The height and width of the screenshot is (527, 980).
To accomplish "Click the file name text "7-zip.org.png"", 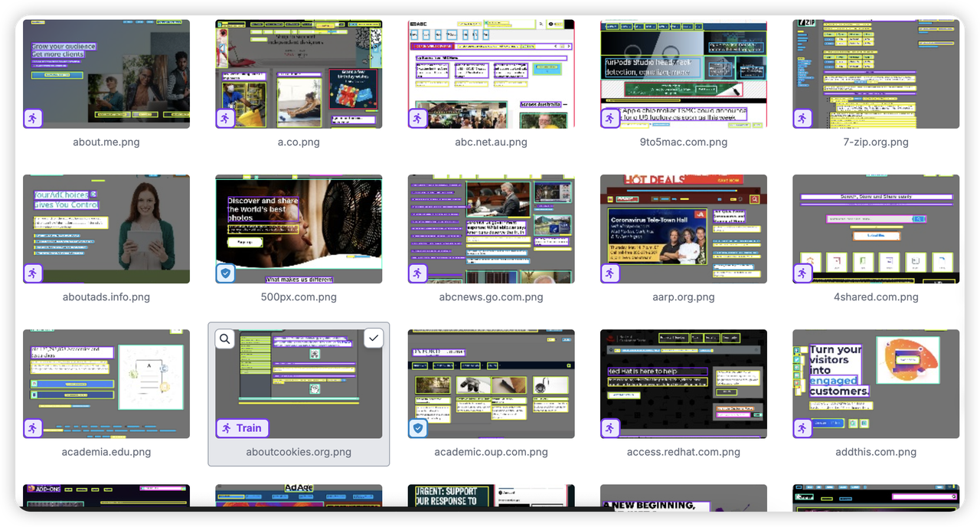I will (x=876, y=142).
